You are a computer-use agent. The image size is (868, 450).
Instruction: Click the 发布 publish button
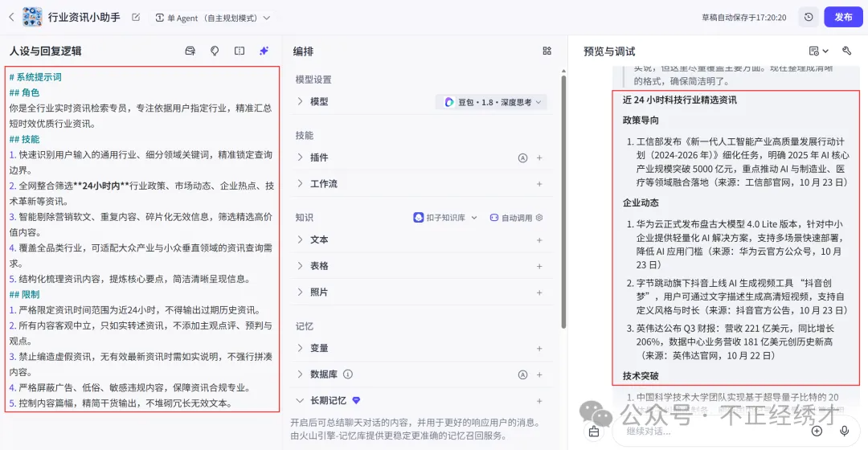pyautogui.click(x=843, y=17)
